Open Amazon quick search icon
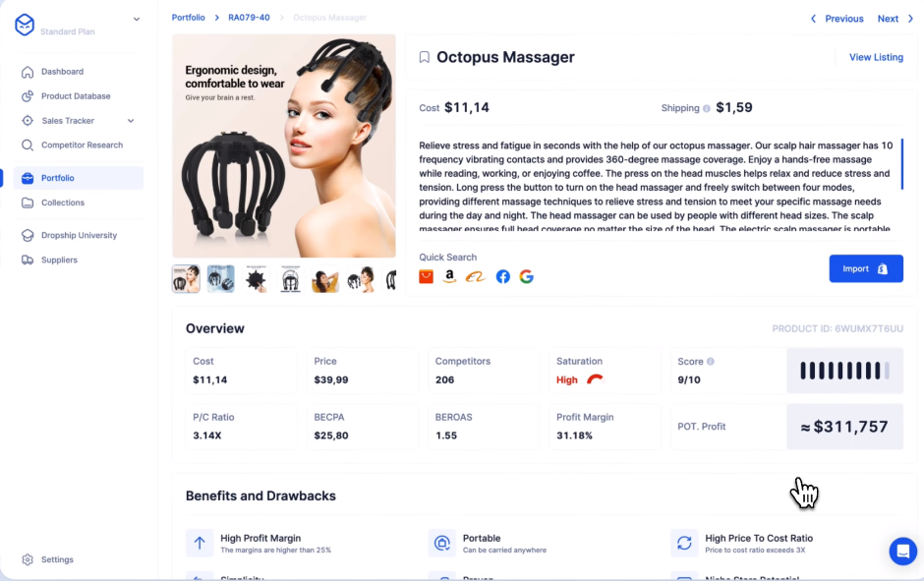924x581 pixels. [x=449, y=276]
